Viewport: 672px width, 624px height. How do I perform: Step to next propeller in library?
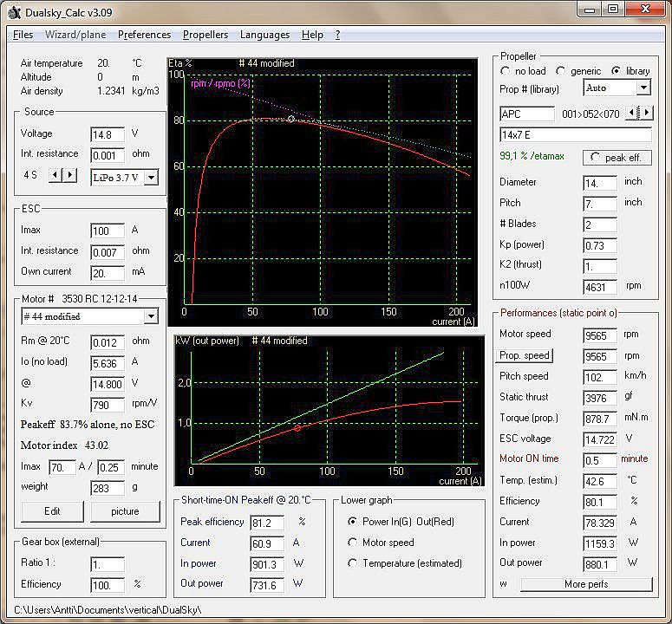tap(645, 114)
